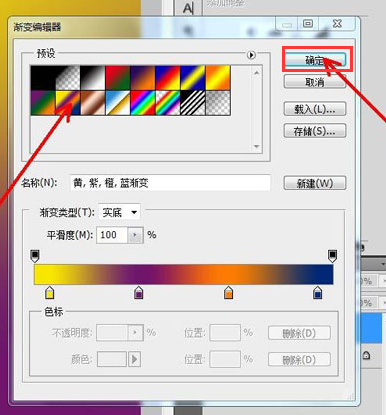386x415 pixels.
Task: Select the black-to-white gradient preset
Action: (93, 78)
